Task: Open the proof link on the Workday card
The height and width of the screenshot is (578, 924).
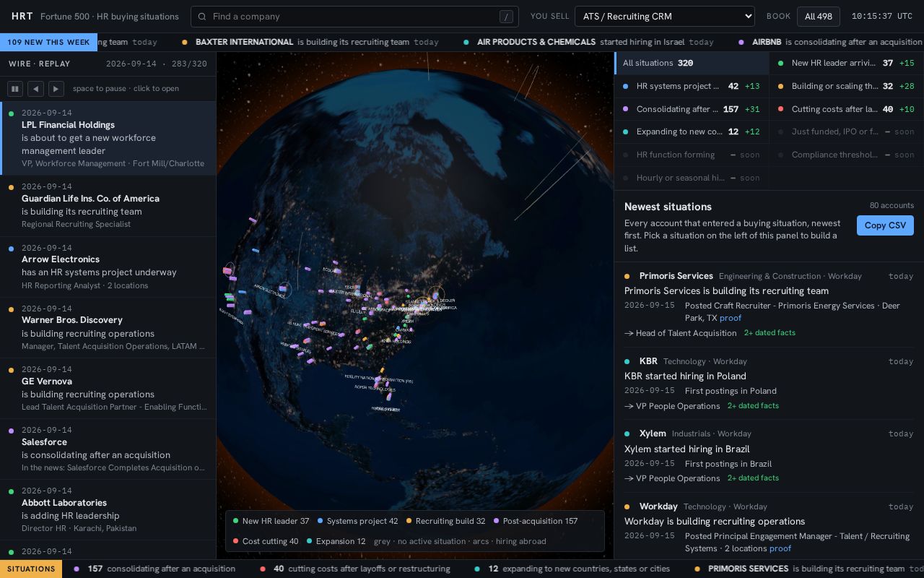Action: 780,548
